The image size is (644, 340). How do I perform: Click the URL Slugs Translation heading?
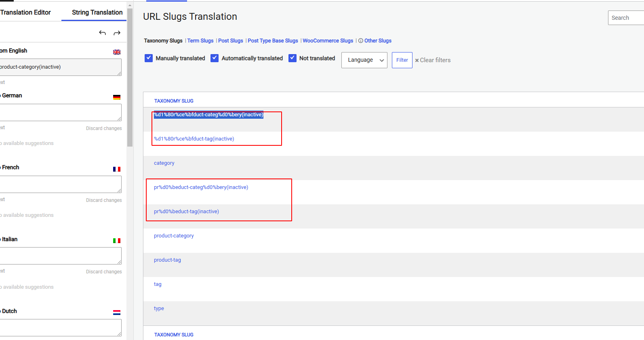tap(190, 17)
